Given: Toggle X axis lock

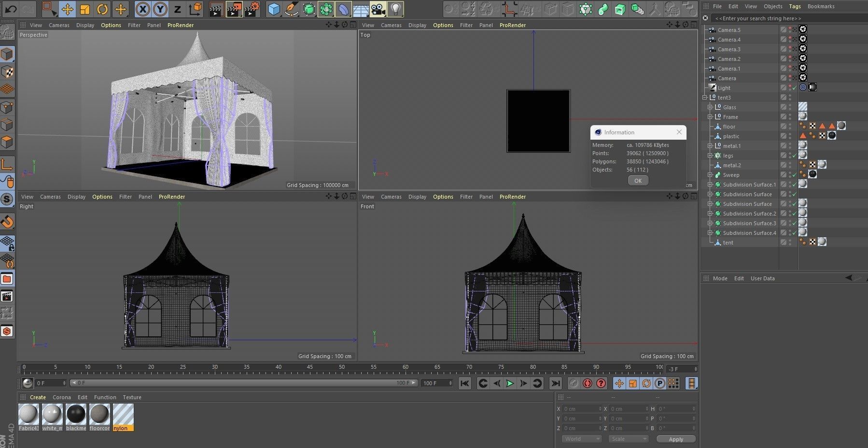Looking at the screenshot, I should [x=142, y=9].
